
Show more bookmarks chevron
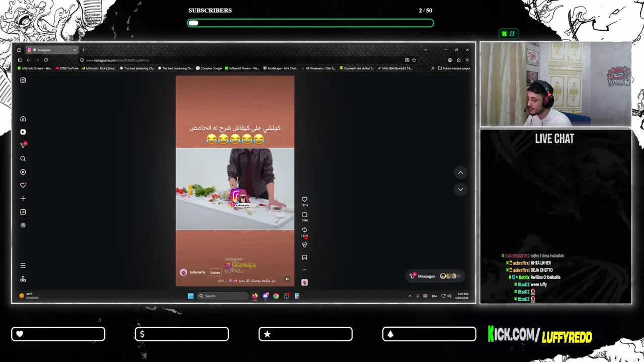433,68
